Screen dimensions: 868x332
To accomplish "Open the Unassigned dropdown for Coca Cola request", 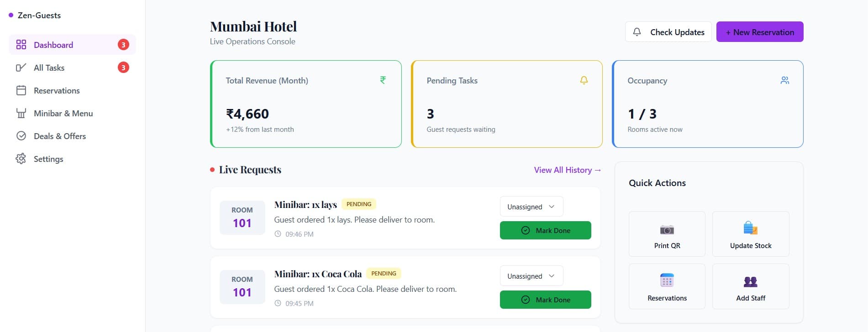I will (x=531, y=275).
